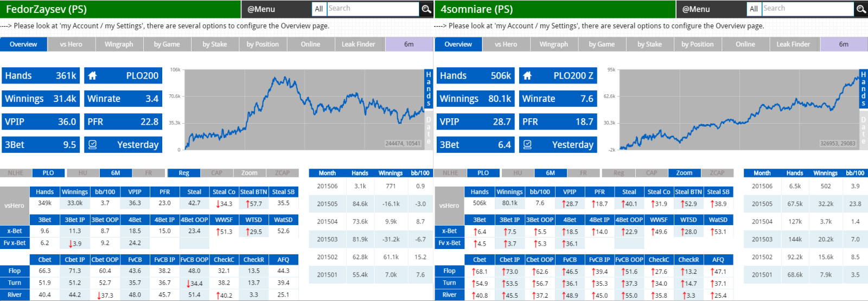The height and width of the screenshot is (301, 868).
Task: Toggle HU filter in FedorZaysev panel
Action: tap(82, 173)
